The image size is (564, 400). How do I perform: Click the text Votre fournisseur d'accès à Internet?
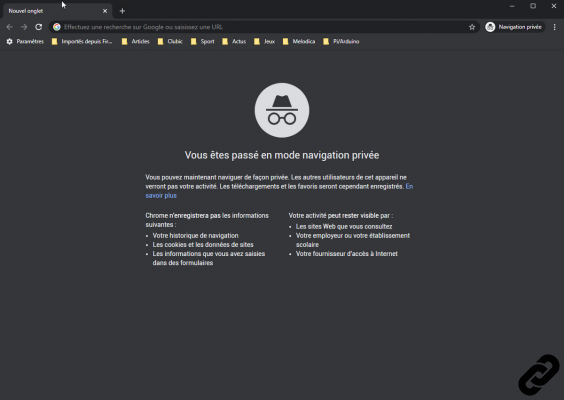(347, 254)
